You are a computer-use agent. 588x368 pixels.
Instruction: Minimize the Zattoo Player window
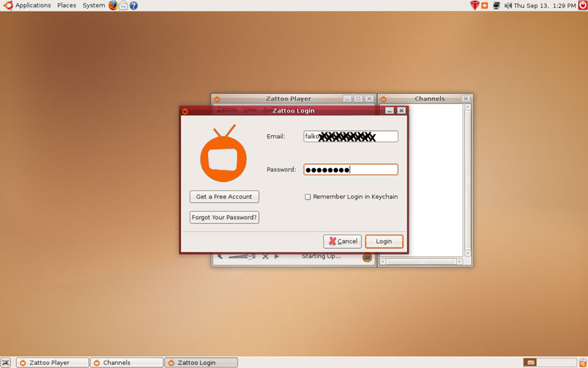tap(347, 99)
